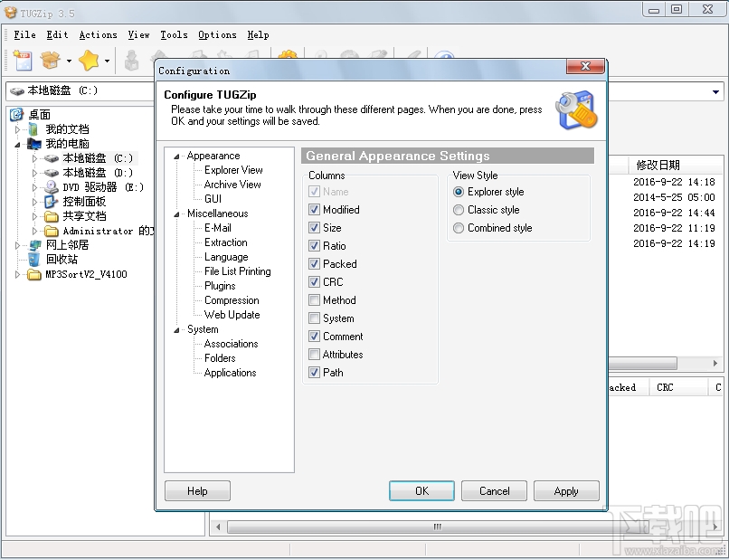Click the drive icon in address bar
Viewport: 729px width, 560px height.
click(x=17, y=91)
